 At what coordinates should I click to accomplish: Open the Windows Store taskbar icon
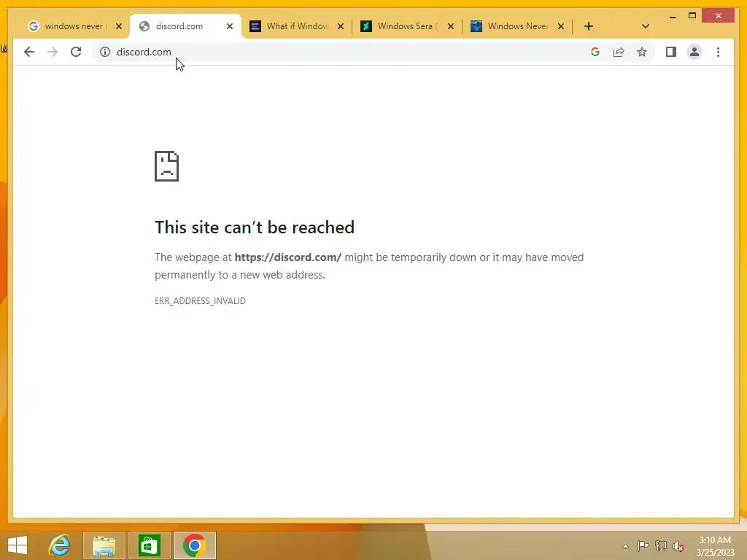click(149, 545)
